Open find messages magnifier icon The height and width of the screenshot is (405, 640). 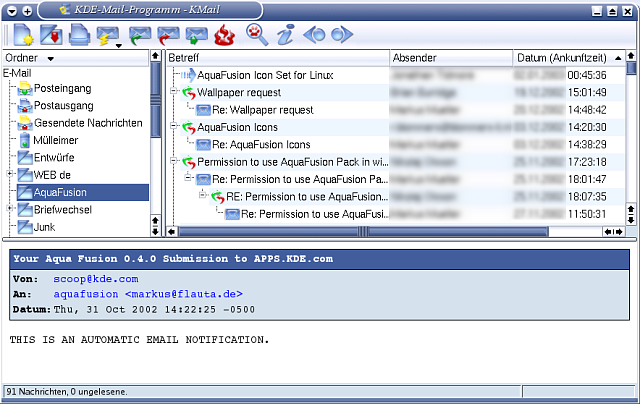coord(257,34)
